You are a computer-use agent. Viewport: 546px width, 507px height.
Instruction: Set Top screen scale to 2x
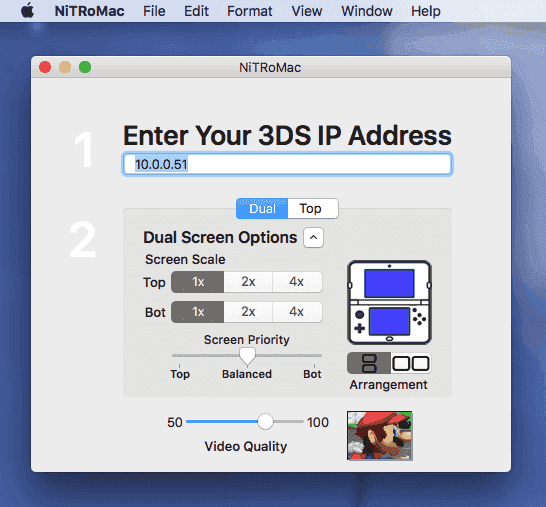pyautogui.click(x=248, y=282)
